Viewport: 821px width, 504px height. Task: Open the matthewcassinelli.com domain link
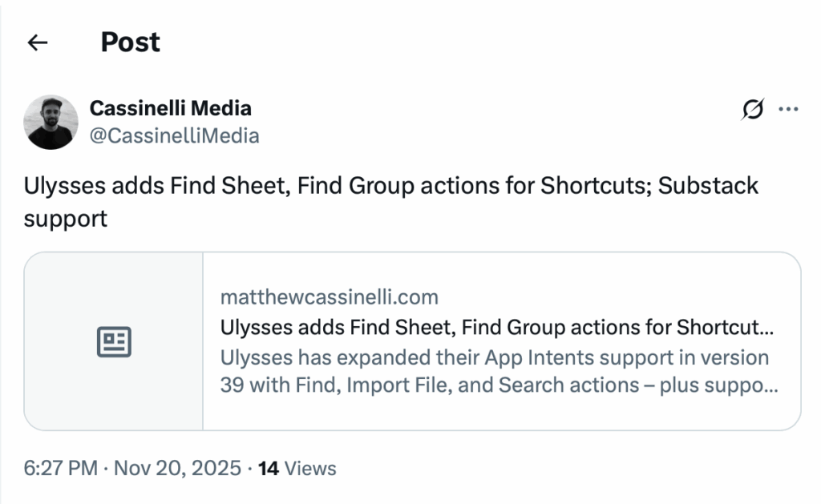[330, 298]
